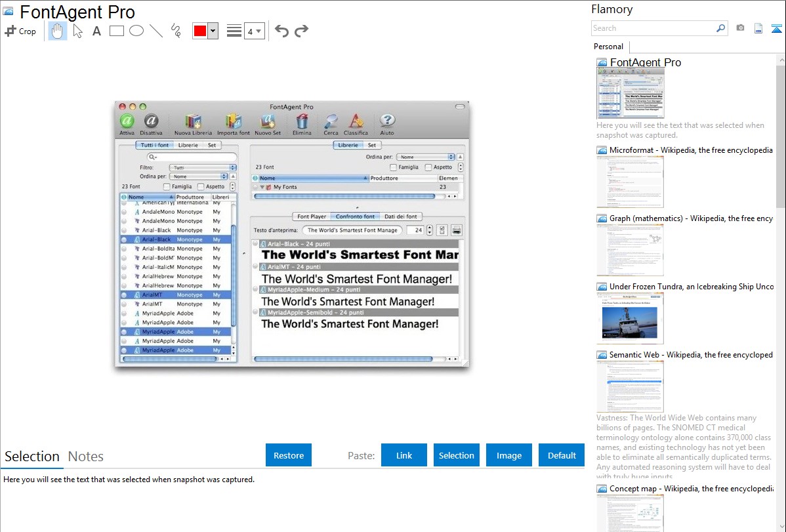The width and height of the screenshot is (786, 532).
Task: Switch to the Notes tab
Action: pyautogui.click(x=86, y=457)
